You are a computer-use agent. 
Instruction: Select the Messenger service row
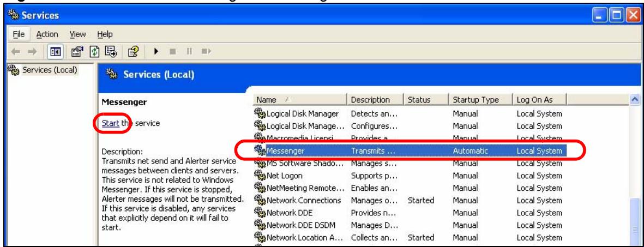coord(410,151)
